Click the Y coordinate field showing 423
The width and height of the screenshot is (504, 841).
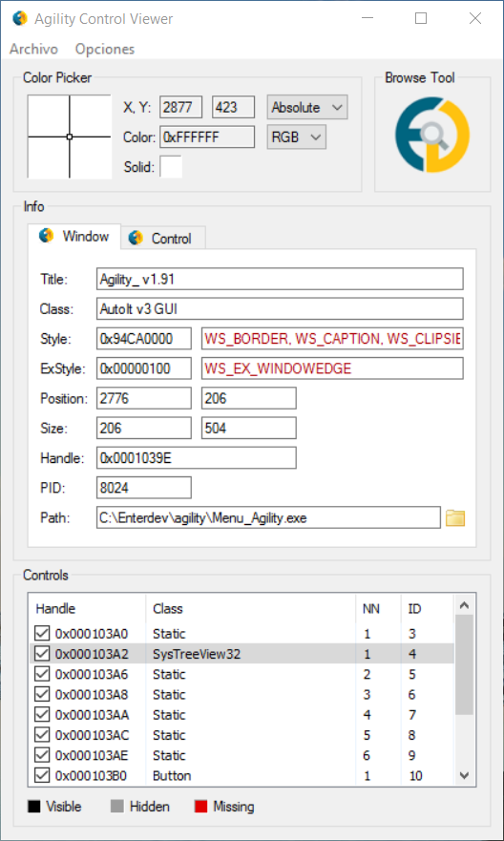(233, 107)
